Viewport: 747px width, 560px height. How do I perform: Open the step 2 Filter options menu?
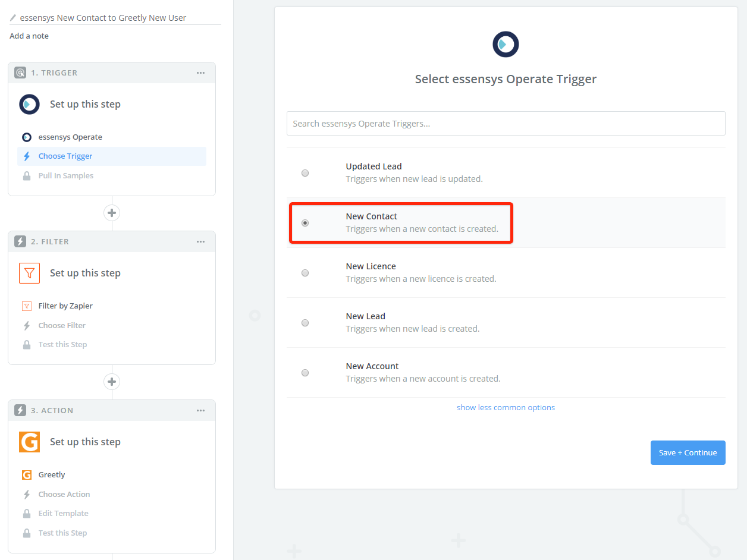201,241
